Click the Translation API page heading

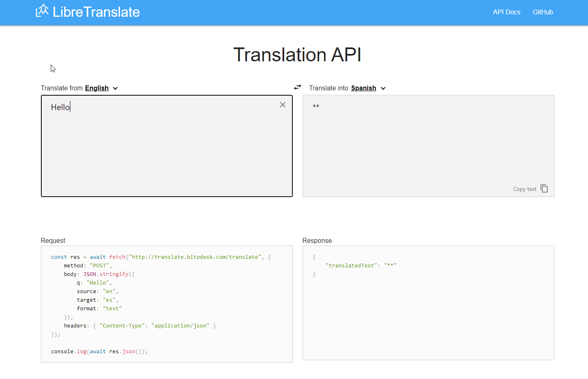pyautogui.click(x=297, y=55)
